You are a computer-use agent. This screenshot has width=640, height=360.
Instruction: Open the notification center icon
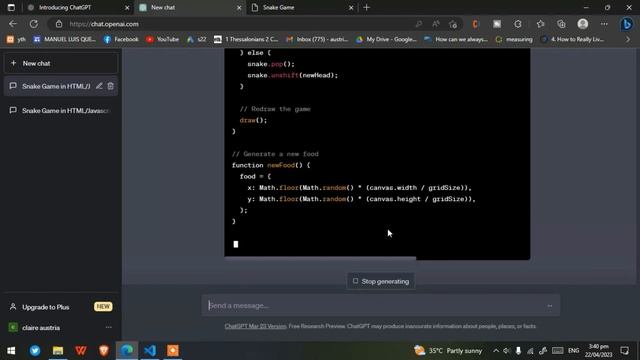click(x=624, y=351)
